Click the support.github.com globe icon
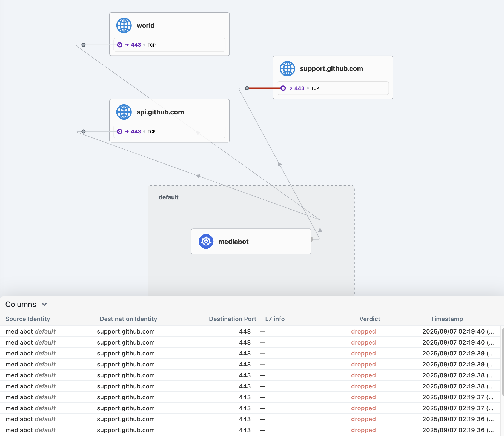 pos(287,69)
